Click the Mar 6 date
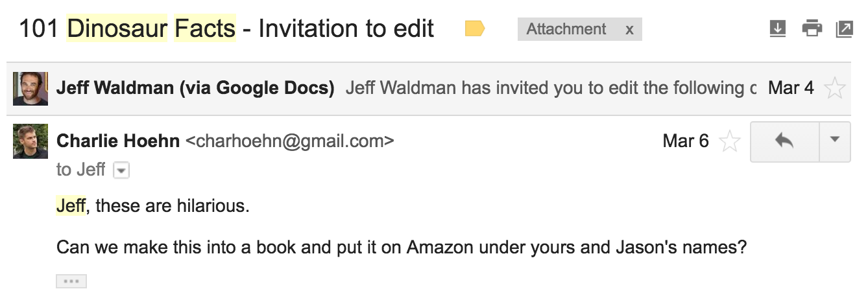The height and width of the screenshot is (302, 868). click(x=686, y=141)
